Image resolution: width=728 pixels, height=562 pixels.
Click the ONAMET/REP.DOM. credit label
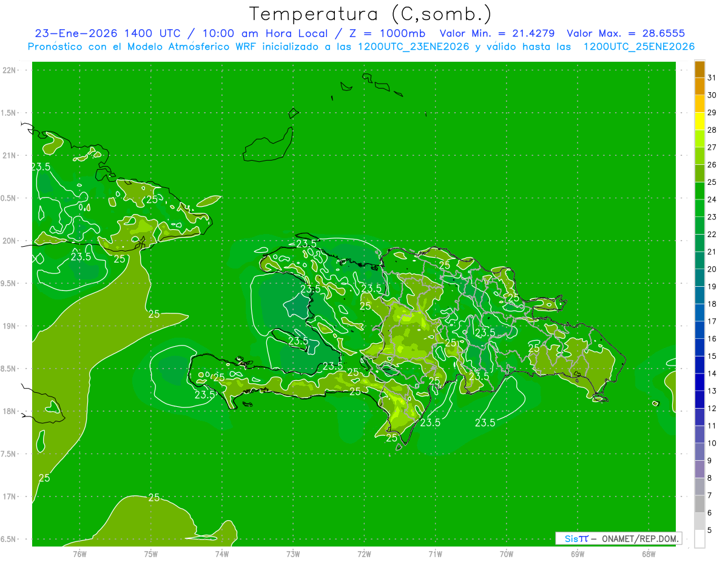tap(640, 538)
